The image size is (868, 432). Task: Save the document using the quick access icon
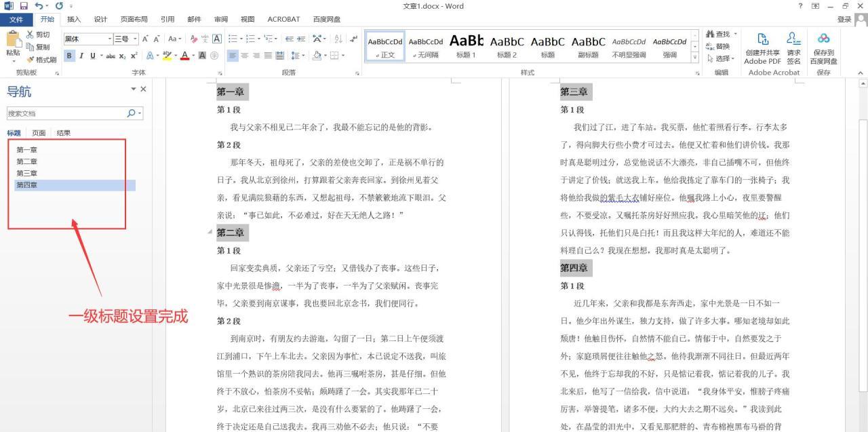[x=24, y=6]
